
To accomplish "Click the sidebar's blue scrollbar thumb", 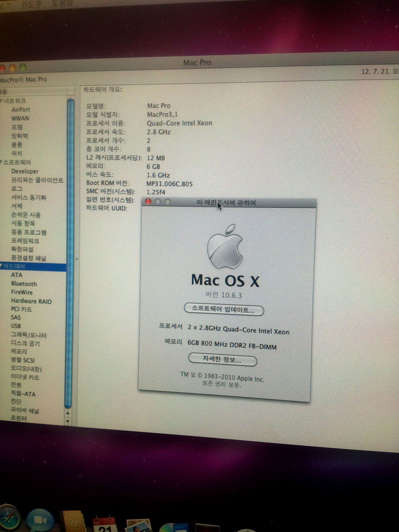I will point(69,253).
